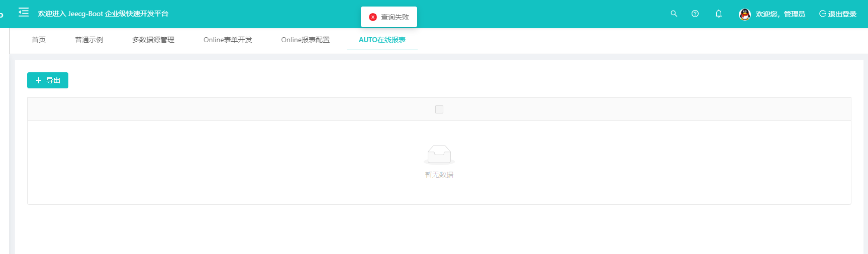Click the 查询失败 toast message text

395,17
